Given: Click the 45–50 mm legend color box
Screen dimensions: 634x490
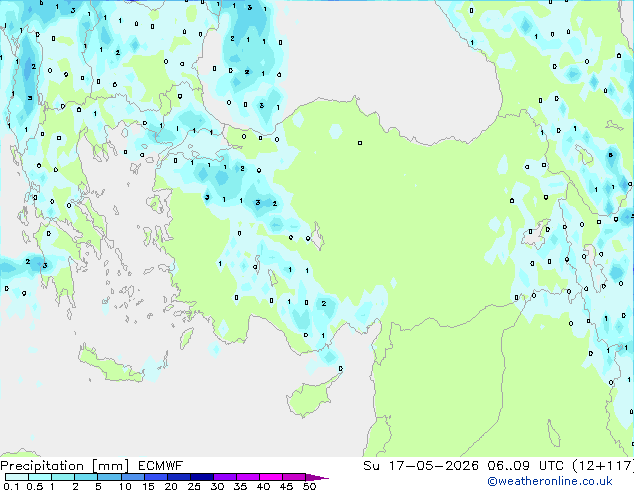Looking at the screenshot, I should click(x=294, y=477).
